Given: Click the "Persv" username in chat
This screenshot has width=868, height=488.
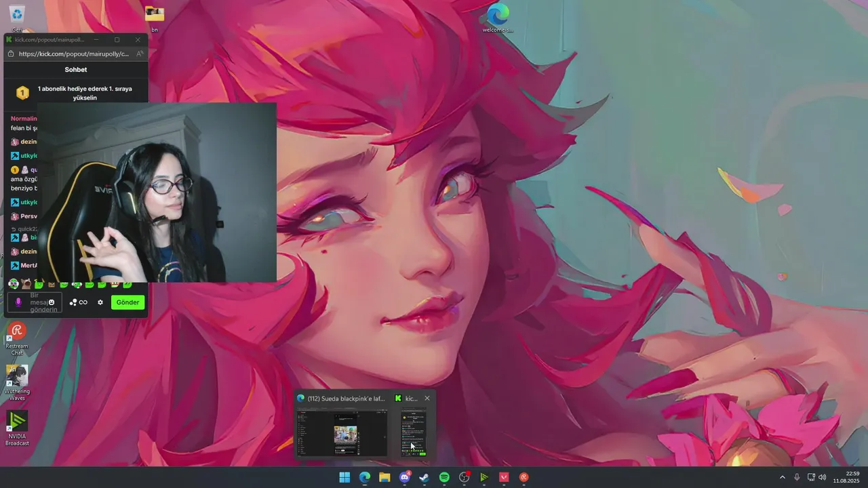Looking at the screenshot, I should (28, 216).
